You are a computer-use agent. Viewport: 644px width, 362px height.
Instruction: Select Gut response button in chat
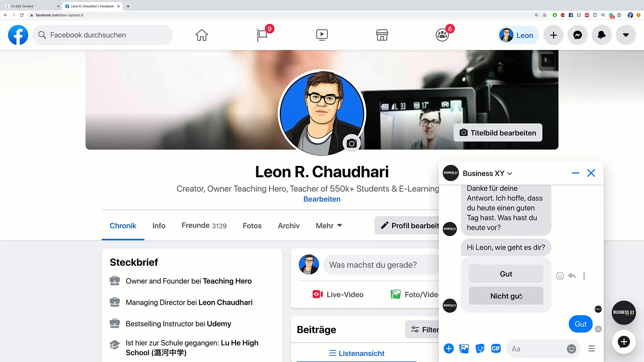[x=506, y=274]
